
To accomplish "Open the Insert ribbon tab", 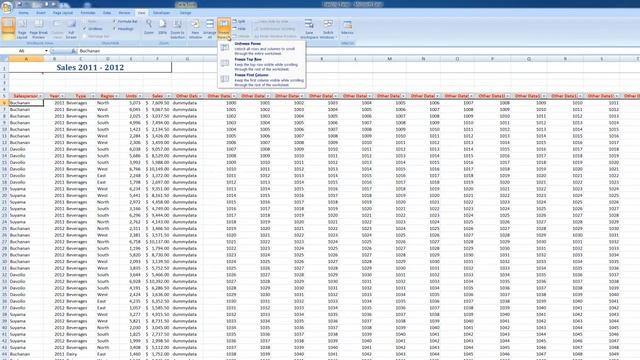I will (41, 13).
